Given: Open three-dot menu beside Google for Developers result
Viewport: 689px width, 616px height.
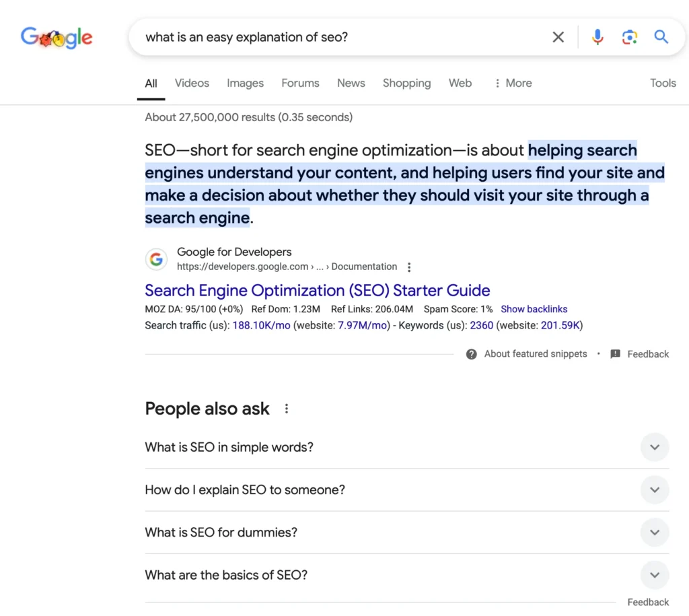Looking at the screenshot, I should point(409,267).
